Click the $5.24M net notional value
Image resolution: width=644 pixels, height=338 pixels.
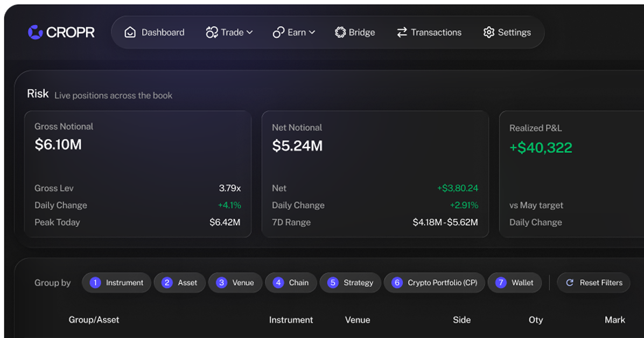(x=297, y=146)
